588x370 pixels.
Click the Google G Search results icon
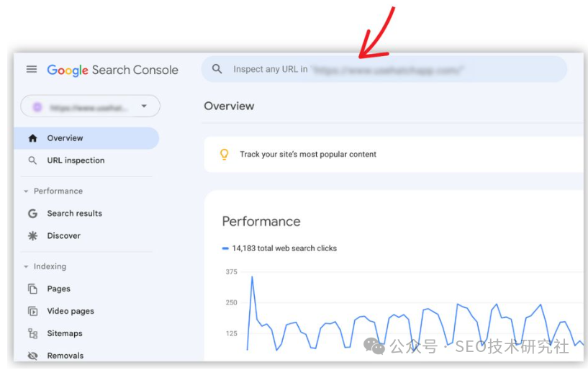pyautogui.click(x=32, y=214)
